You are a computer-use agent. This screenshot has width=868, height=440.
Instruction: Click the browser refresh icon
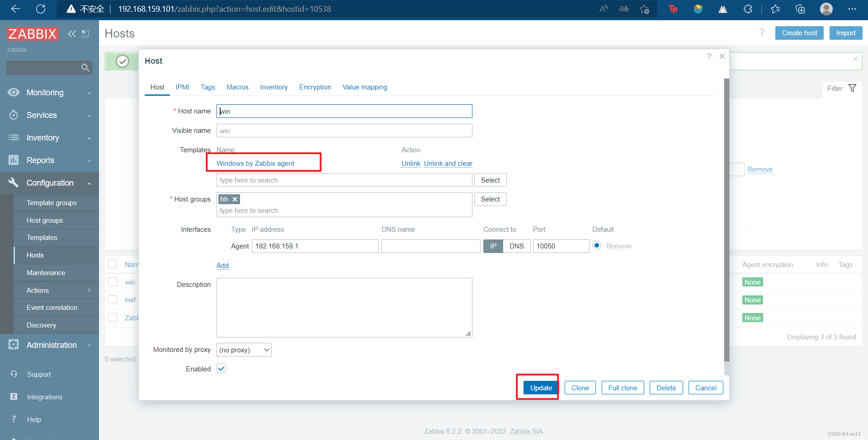click(41, 9)
